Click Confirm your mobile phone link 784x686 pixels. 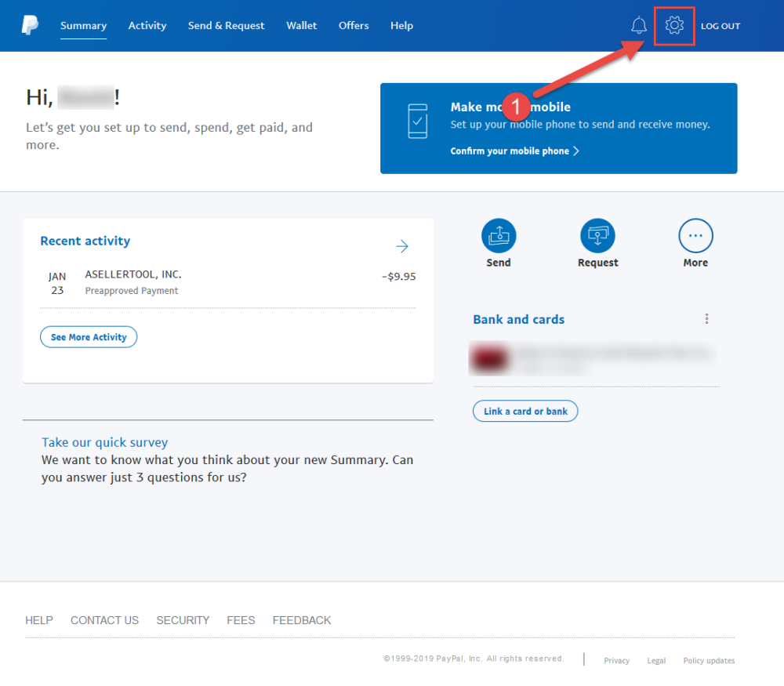click(514, 151)
